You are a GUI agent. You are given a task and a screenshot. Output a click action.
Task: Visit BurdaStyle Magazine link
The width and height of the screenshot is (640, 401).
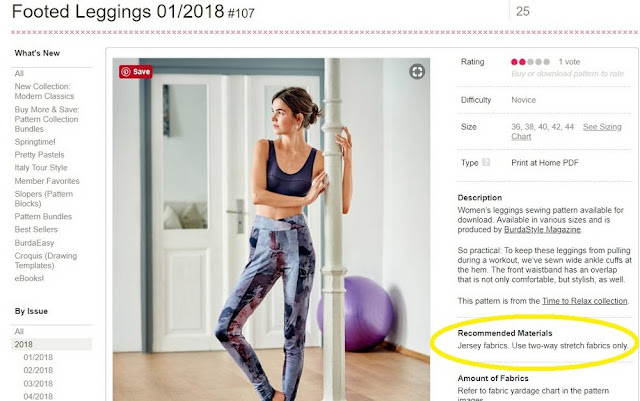pos(542,229)
